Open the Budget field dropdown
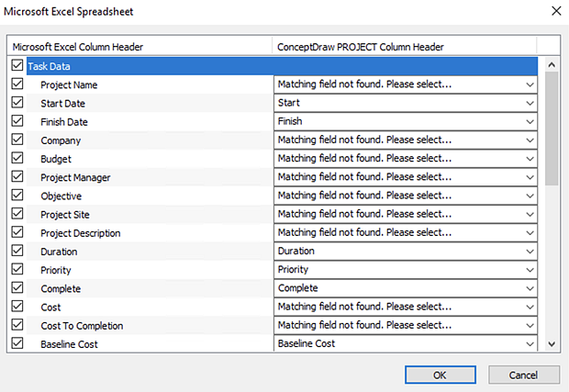 [406, 159]
